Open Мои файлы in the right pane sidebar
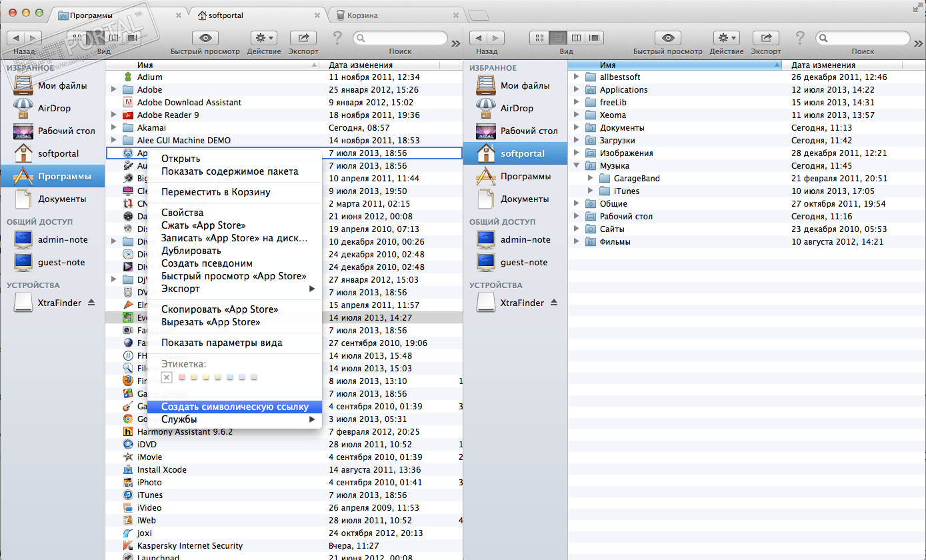Viewport: 926px width, 560px height. (x=515, y=85)
